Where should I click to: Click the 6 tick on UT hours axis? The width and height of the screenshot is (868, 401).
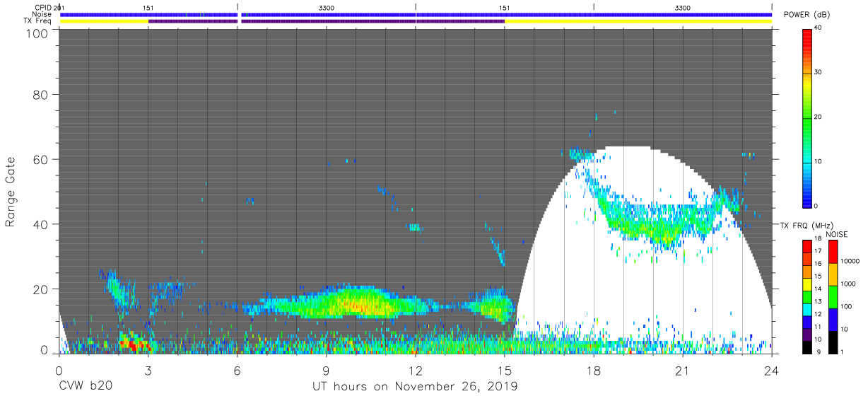click(x=237, y=370)
